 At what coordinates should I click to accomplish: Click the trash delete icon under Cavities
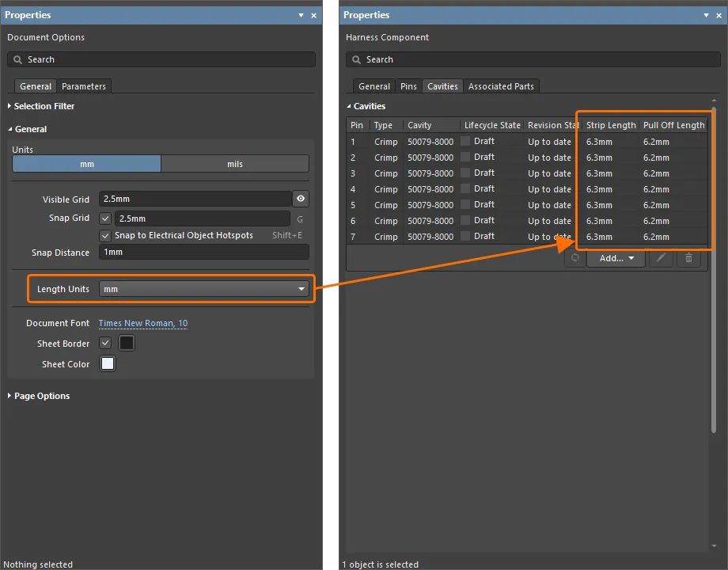(688, 258)
